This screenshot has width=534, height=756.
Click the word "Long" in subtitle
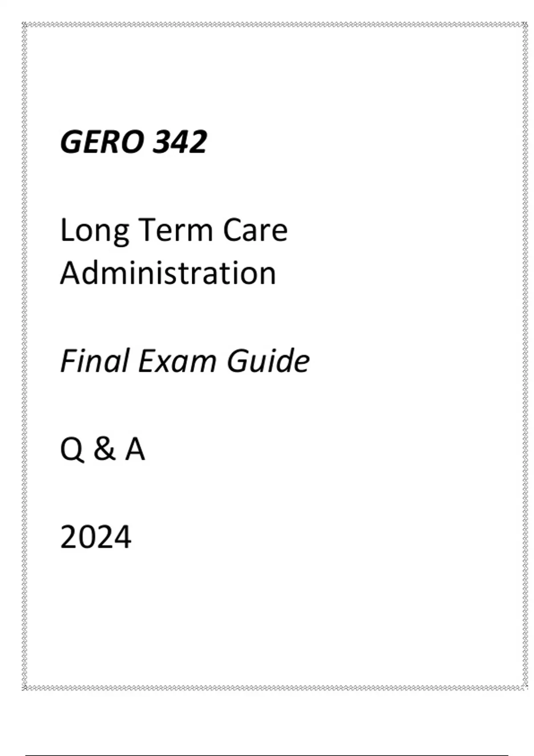click(x=94, y=230)
